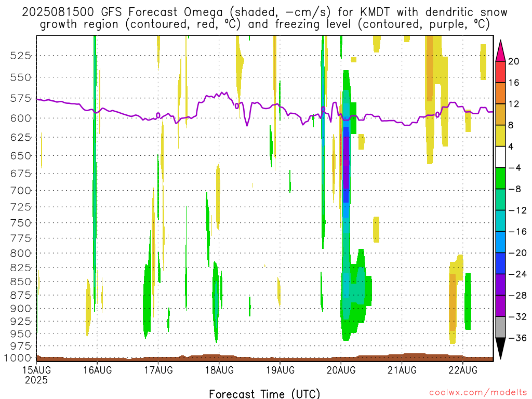The width and height of the screenshot is (532, 399).
Task: Click the colorbar value label 20
Action: [x=514, y=61]
